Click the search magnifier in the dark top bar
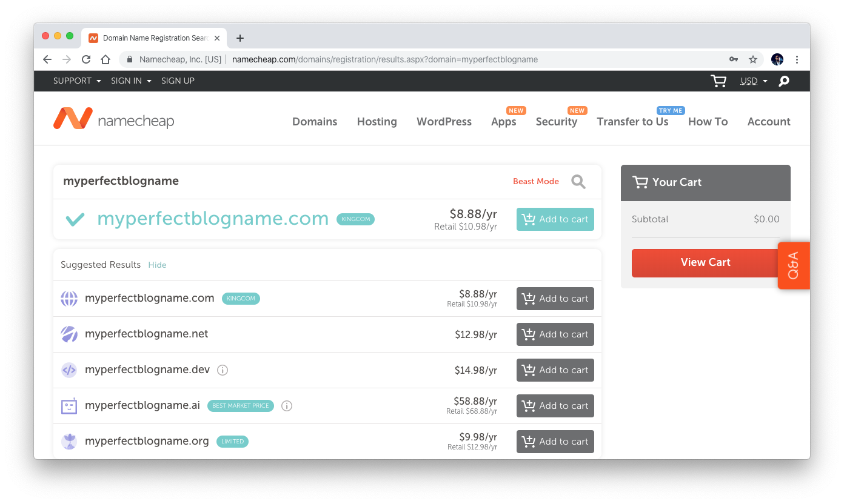The width and height of the screenshot is (844, 504). pyautogui.click(x=784, y=81)
